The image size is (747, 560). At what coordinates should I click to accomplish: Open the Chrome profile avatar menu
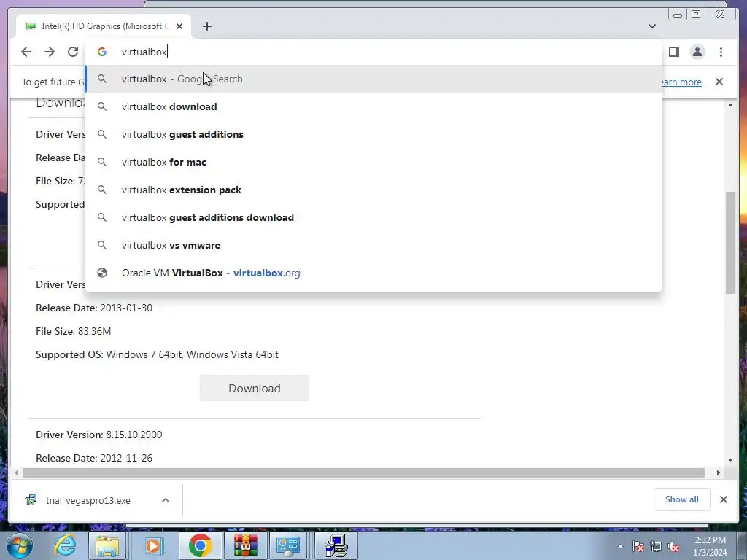point(697,52)
